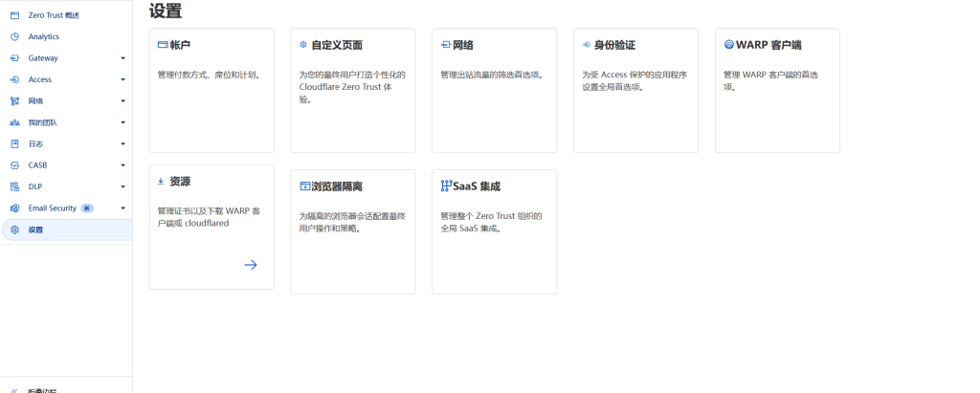Click the SaaS 集成 branching icon
Image resolution: width=980 pixels, height=393 pixels.
pos(446,186)
